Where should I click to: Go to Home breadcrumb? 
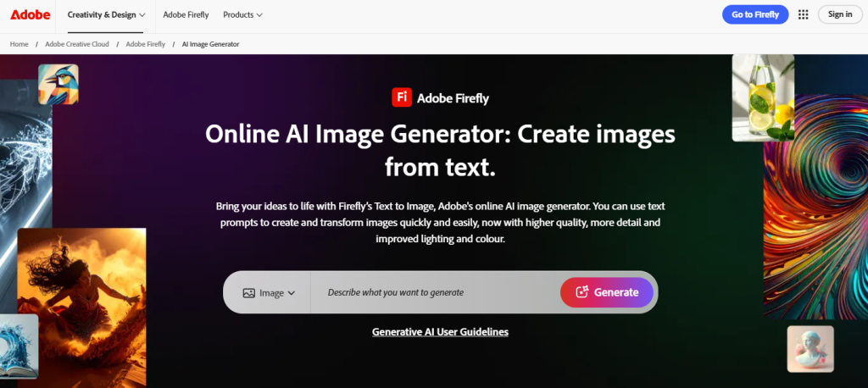[19, 44]
